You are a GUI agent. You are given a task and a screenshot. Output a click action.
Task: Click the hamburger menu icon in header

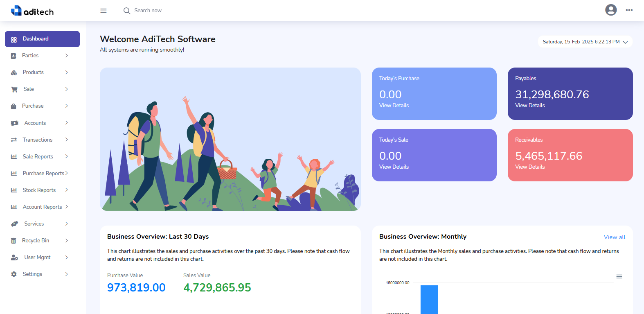click(104, 11)
